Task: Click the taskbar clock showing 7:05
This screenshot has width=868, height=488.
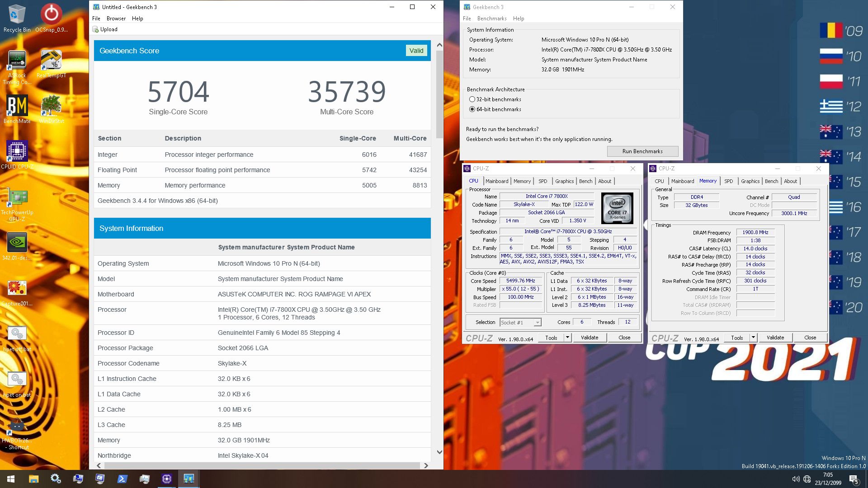Action: pos(828,479)
